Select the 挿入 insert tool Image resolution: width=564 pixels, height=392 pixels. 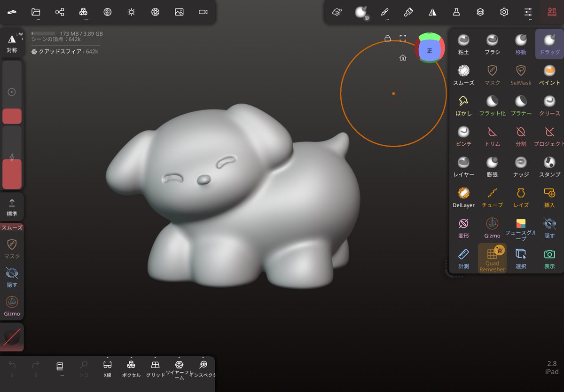(x=549, y=197)
